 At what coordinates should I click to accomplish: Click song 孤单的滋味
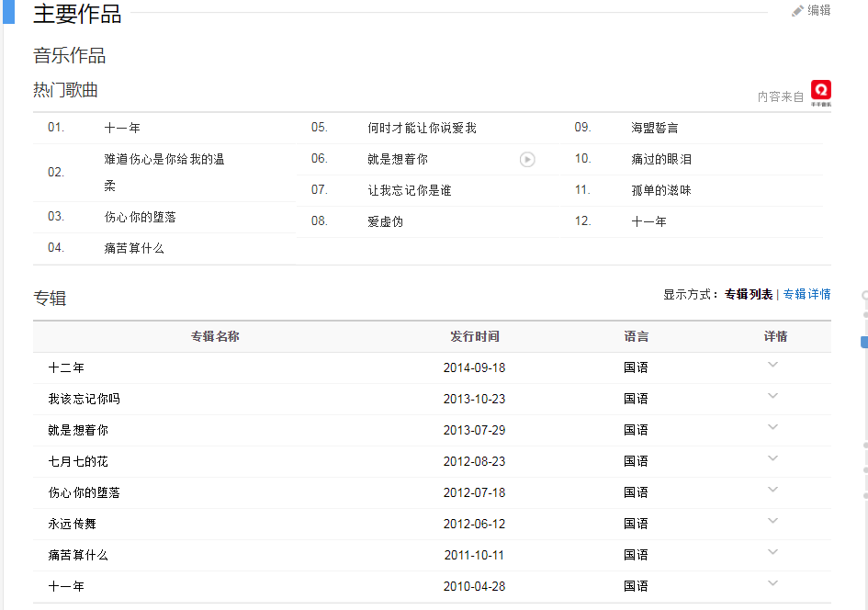(660, 190)
